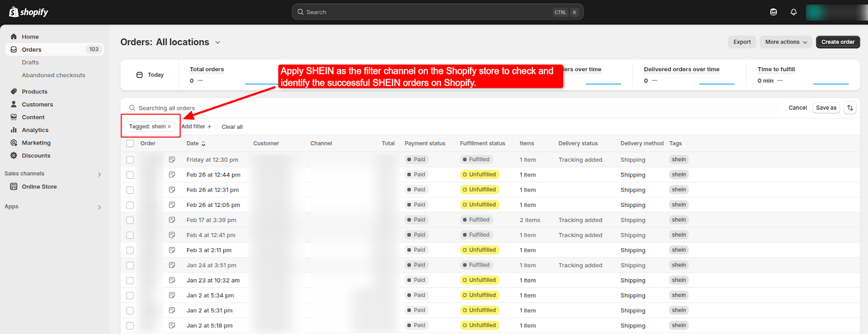Click Tracking added on Jan 24 order
868x334 pixels.
[580, 265]
